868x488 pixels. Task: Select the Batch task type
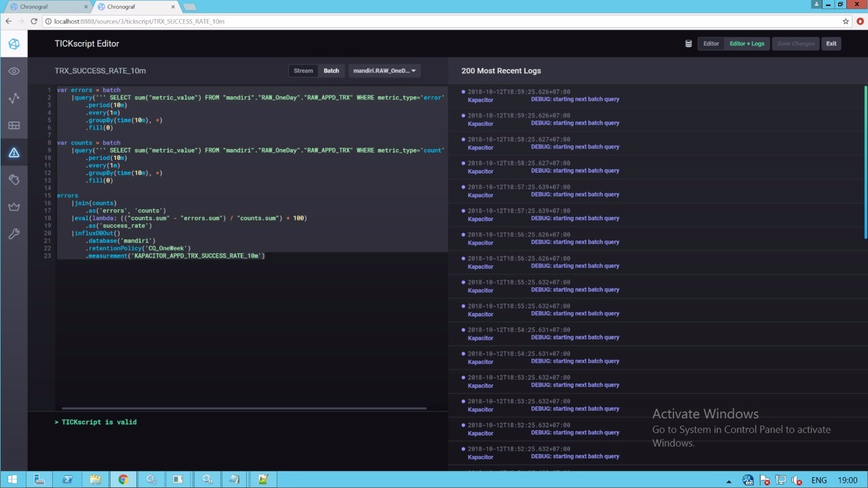coord(331,70)
